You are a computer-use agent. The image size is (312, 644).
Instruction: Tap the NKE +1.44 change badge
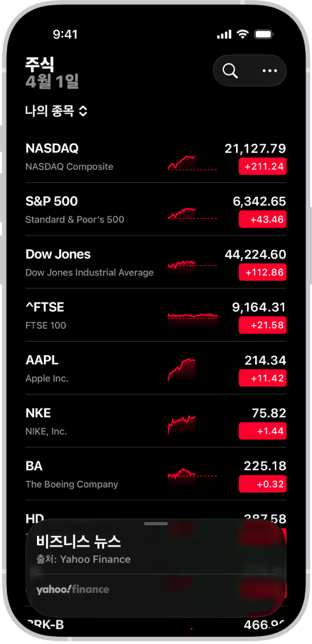[262, 431]
